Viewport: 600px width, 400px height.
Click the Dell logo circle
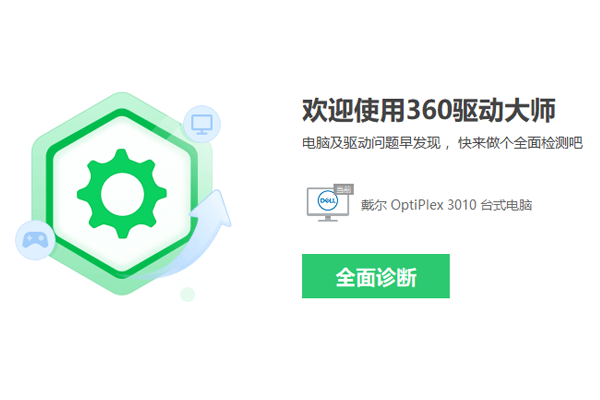(x=328, y=201)
